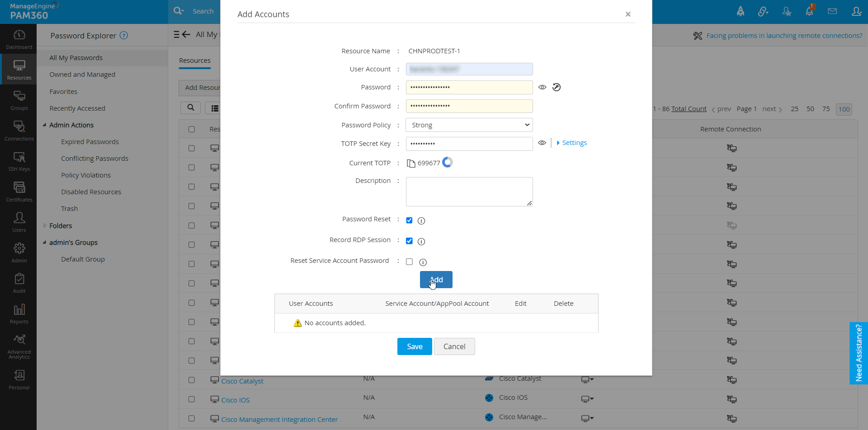
Task: Open the Audit section icon
Action: point(19,283)
